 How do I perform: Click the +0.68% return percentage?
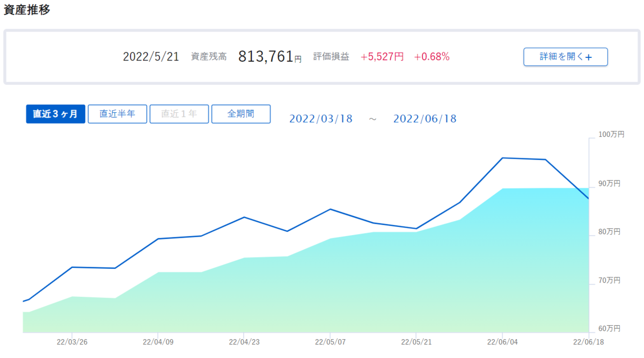pos(431,56)
